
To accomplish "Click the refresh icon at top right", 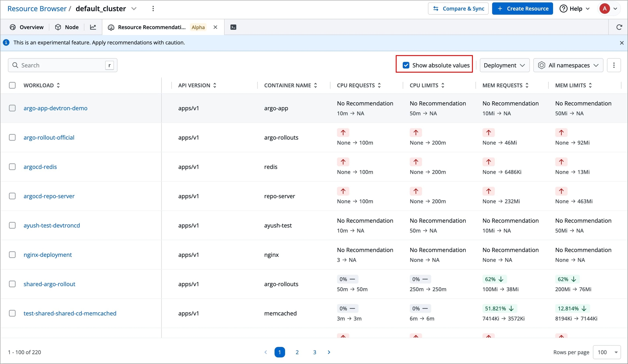I will click(619, 27).
